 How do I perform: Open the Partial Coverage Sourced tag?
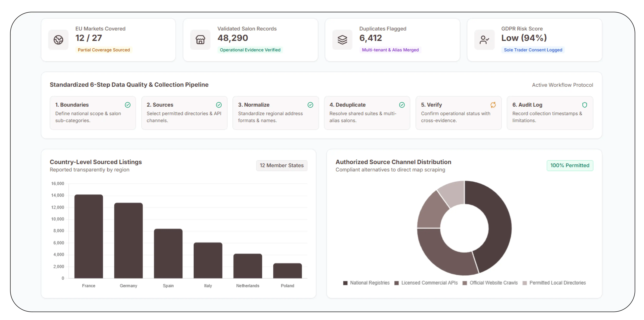[104, 50]
